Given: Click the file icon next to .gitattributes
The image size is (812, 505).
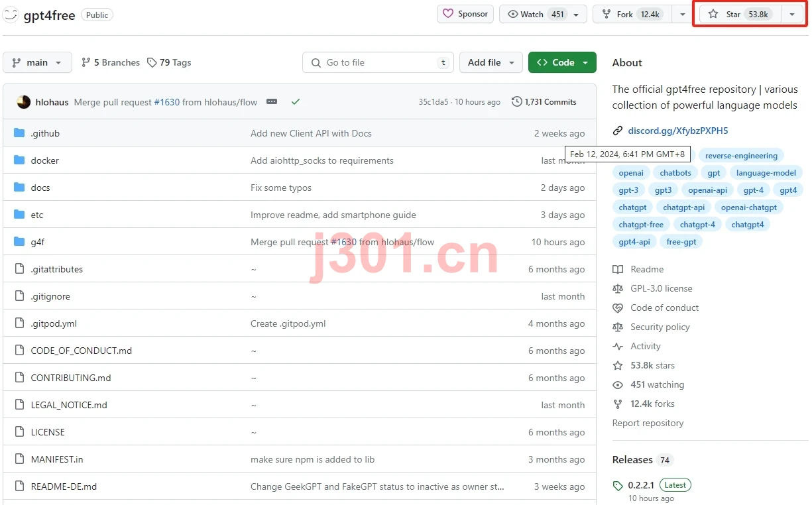Looking at the screenshot, I should click(x=19, y=269).
